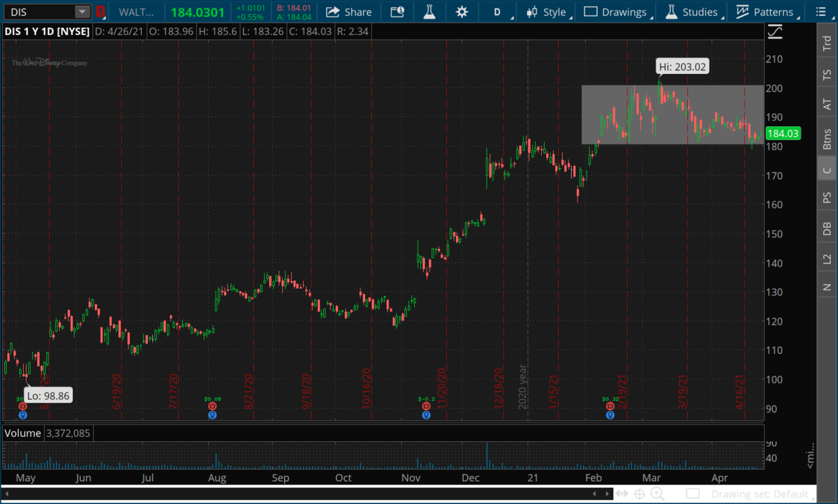Click the DIS symbol input field
This screenshot has width=838, height=504.
39,12
